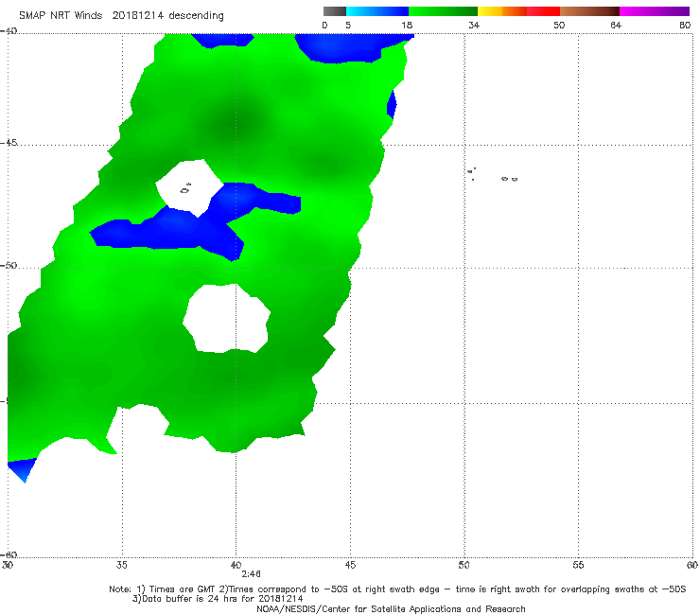Click the longitude axis label '45'
The height and width of the screenshot is (615, 700).
click(350, 565)
